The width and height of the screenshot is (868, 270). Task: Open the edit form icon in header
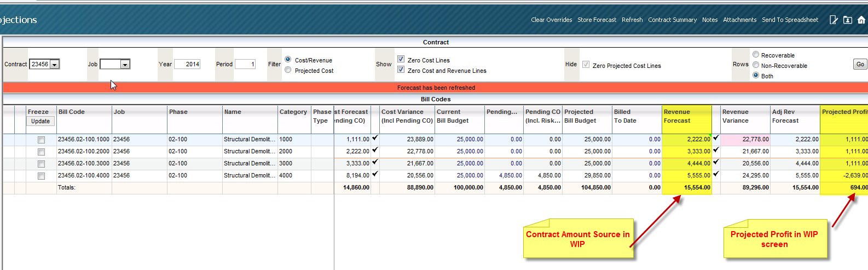click(x=834, y=20)
